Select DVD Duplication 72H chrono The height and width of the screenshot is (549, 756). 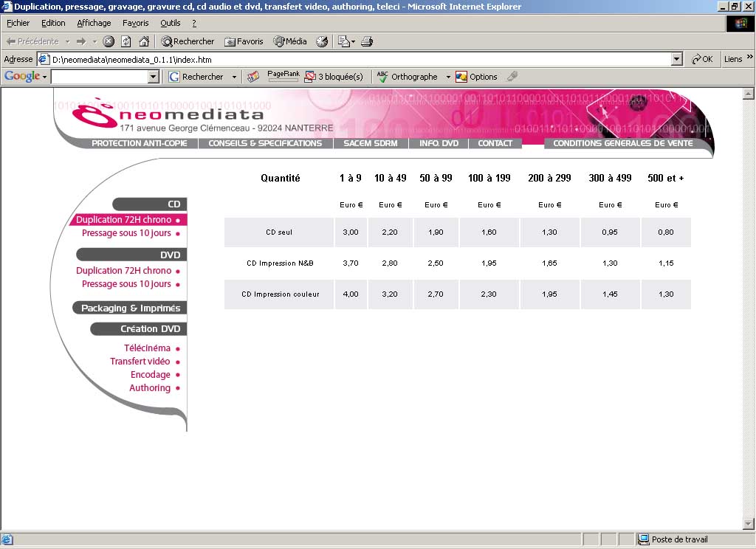point(128,270)
